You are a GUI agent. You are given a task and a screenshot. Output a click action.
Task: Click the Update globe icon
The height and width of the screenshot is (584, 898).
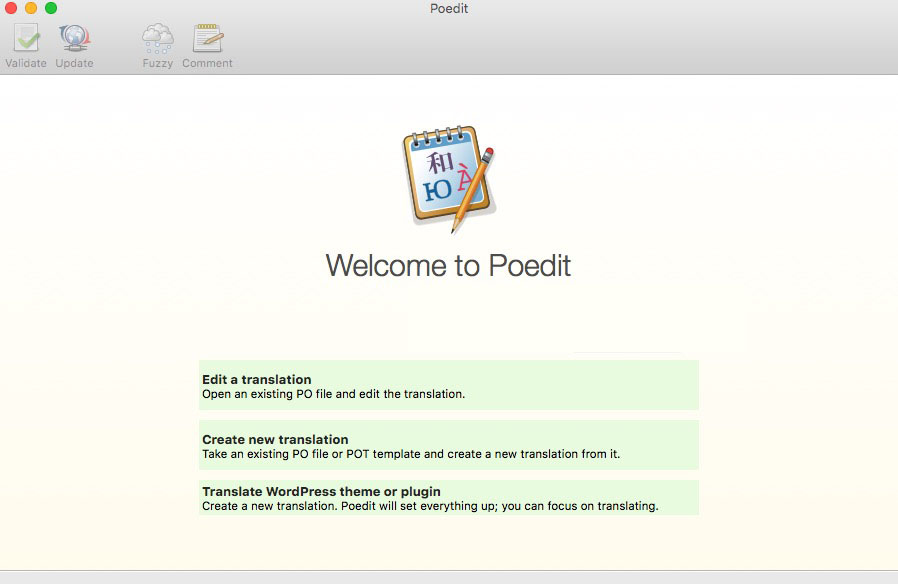pos(74,38)
